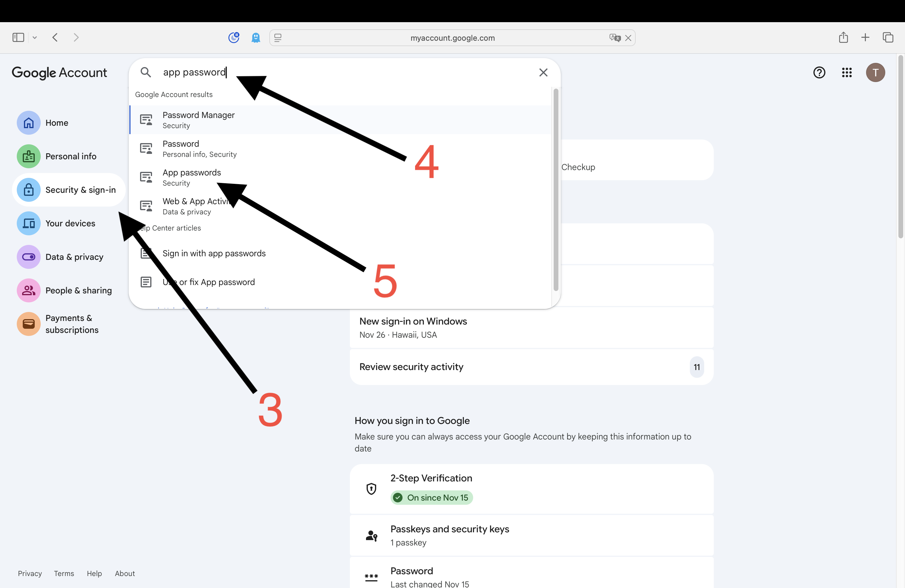
Task: Open the Google apps grid icon
Action: click(x=847, y=72)
